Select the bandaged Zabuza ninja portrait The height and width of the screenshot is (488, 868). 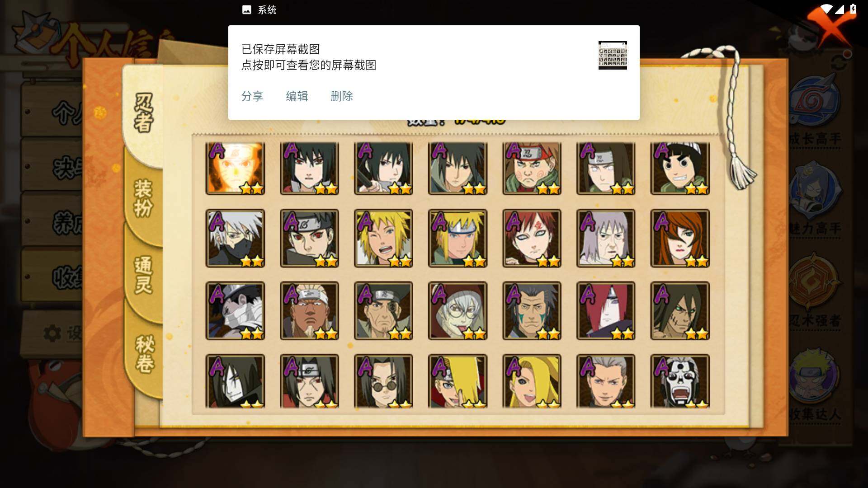[x=235, y=311]
